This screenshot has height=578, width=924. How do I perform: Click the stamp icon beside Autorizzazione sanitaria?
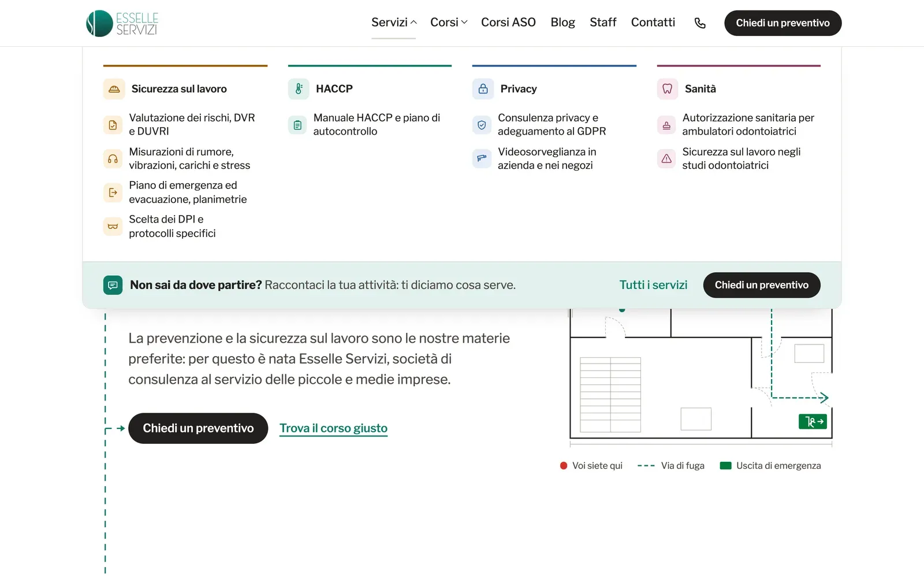tap(666, 125)
